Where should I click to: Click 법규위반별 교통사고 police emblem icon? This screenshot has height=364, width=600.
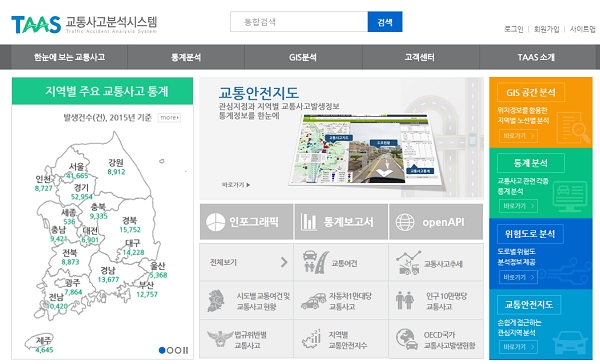[x=220, y=339]
